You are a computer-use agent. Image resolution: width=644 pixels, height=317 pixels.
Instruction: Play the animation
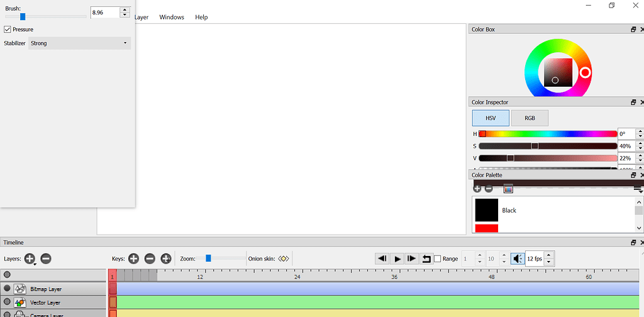pyautogui.click(x=397, y=259)
